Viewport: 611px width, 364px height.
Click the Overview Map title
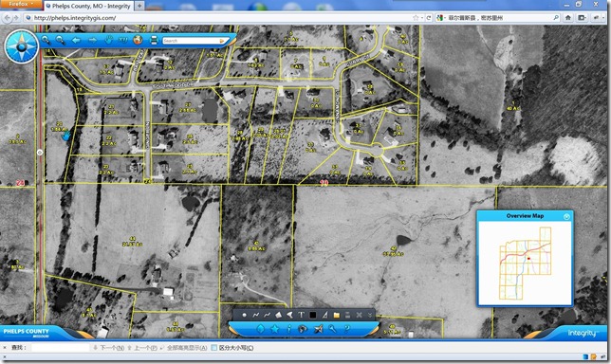pos(525,216)
